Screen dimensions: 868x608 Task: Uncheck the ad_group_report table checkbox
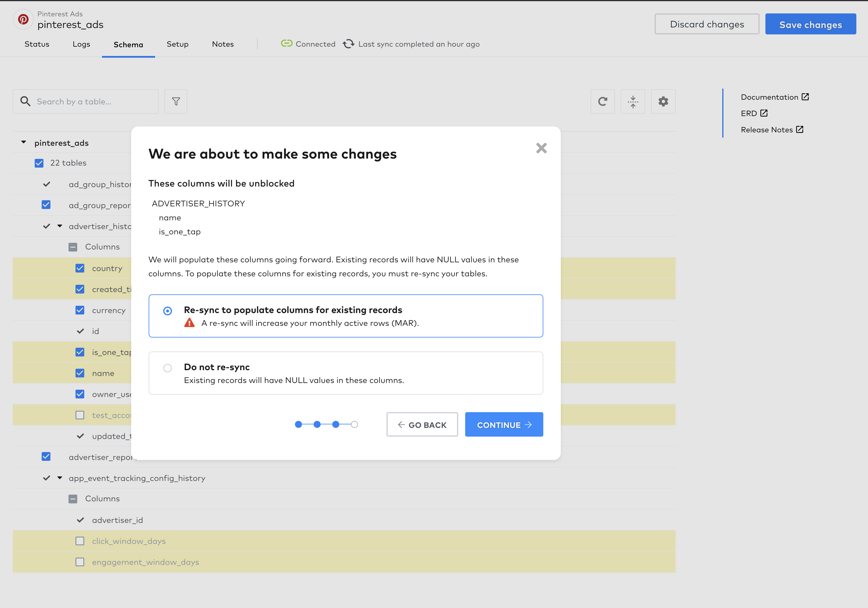46,205
